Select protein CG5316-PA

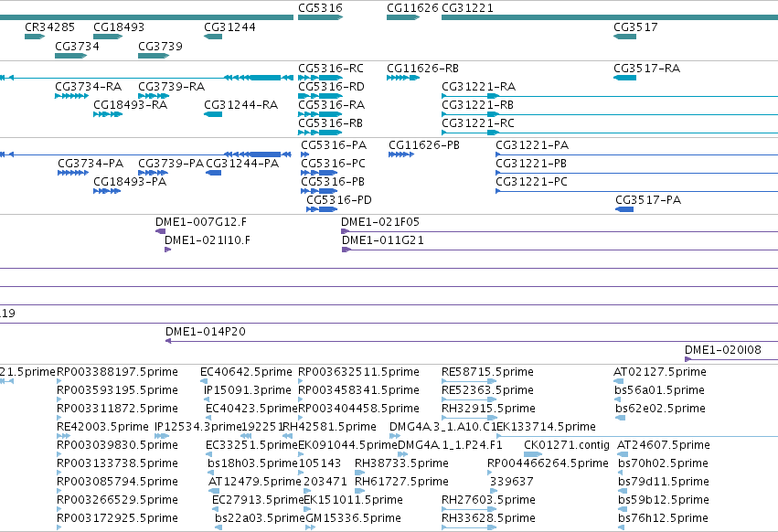coord(334,145)
